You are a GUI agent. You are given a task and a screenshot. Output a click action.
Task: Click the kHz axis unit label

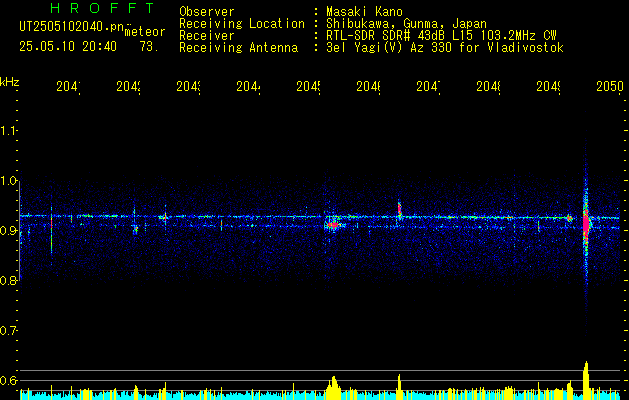point(9,82)
